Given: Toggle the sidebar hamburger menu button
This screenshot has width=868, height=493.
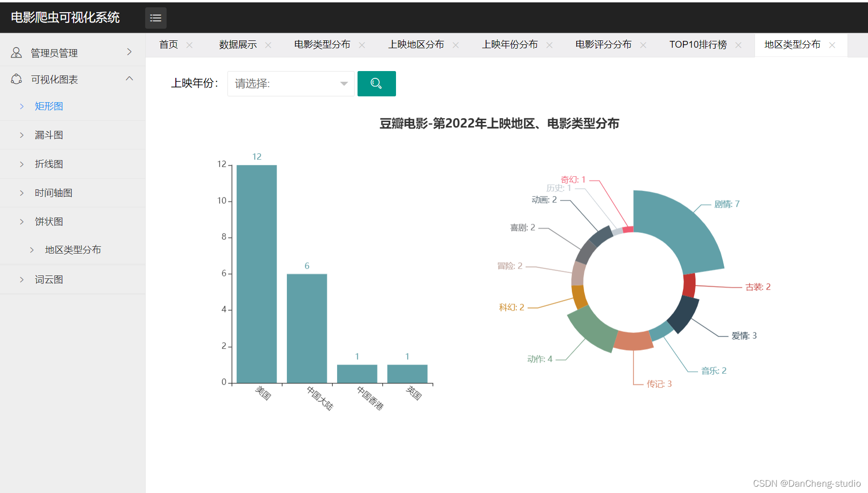Looking at the screenshot, I should click(x=156, y=18).
